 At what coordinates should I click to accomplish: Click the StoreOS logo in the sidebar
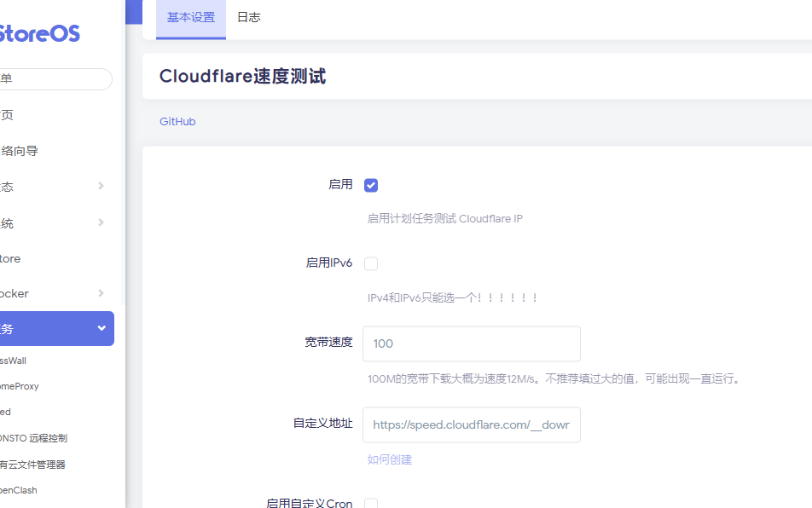(39, 33)
